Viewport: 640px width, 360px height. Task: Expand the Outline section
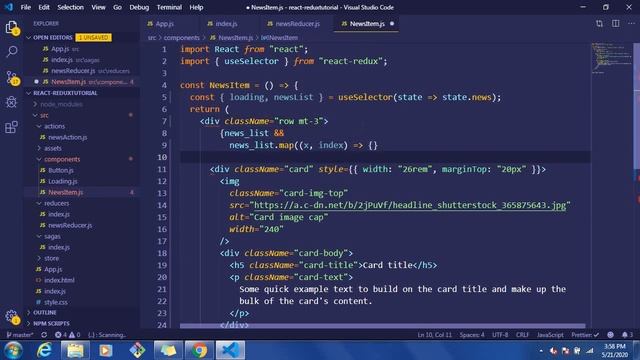(x=44, y=313)
